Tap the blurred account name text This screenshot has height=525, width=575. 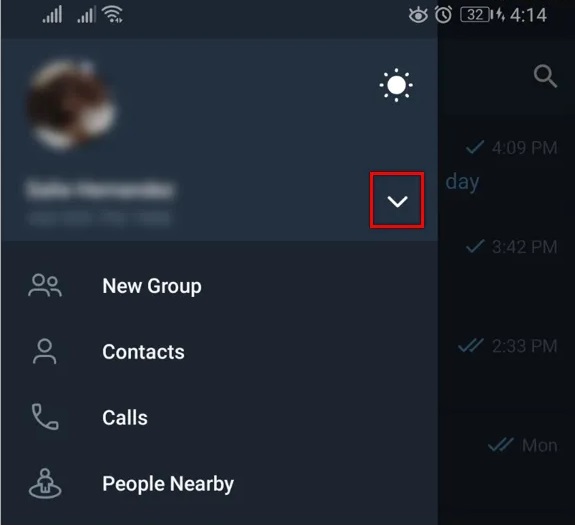(100, 190)
